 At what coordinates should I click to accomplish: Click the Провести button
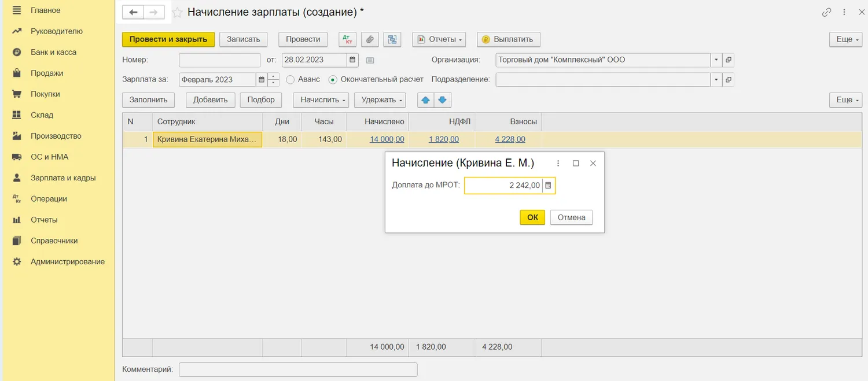[x=303, y=39]
